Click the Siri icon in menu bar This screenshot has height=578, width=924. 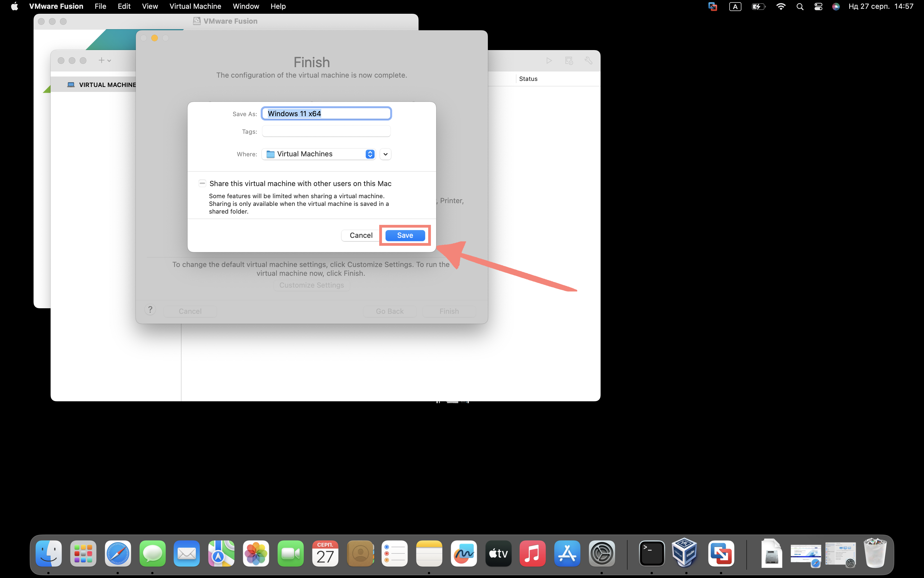click(x=836, y=7)
